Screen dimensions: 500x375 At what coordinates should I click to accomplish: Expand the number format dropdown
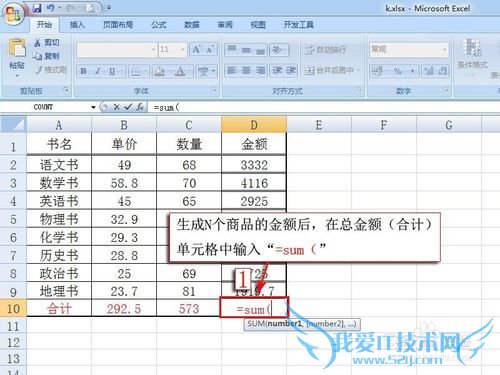click(445, 50)
